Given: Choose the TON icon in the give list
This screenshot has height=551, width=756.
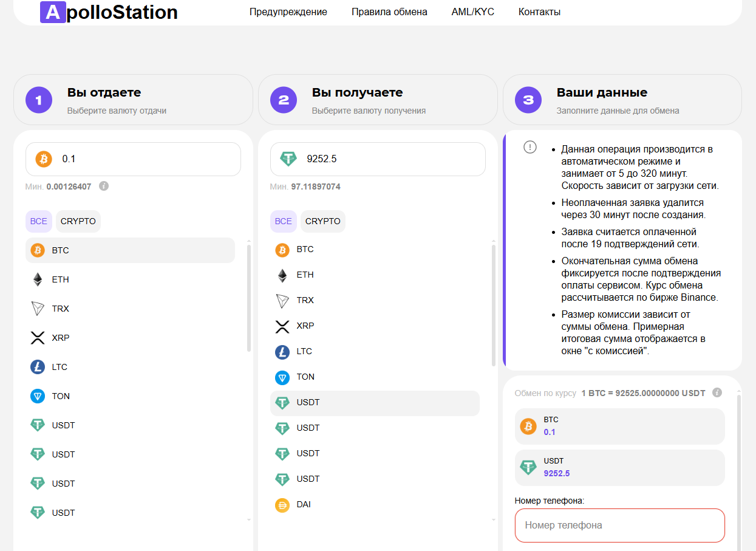Looking at the screenshot, I should pos(38,396).
